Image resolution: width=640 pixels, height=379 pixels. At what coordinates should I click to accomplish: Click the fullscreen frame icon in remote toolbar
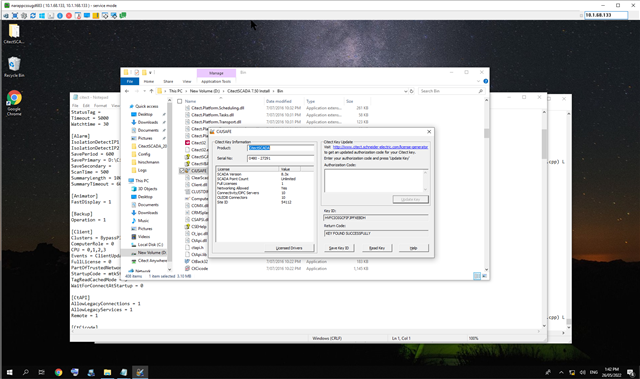click(x=15, y=16)
